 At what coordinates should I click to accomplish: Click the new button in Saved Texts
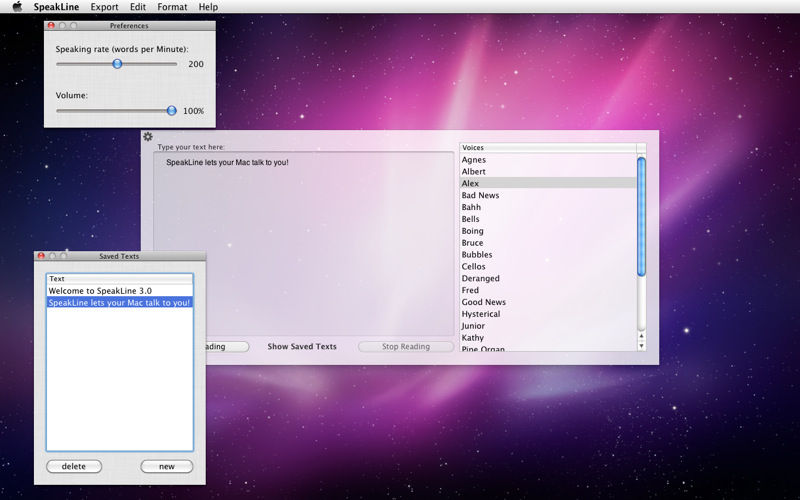coord(167,466)
